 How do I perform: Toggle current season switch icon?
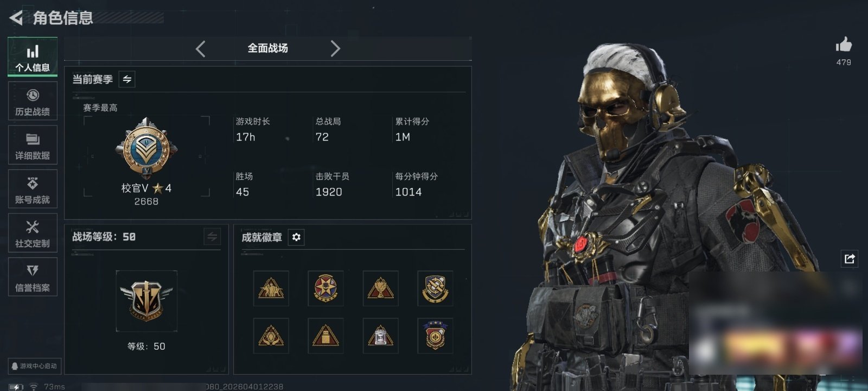point(127,79)
